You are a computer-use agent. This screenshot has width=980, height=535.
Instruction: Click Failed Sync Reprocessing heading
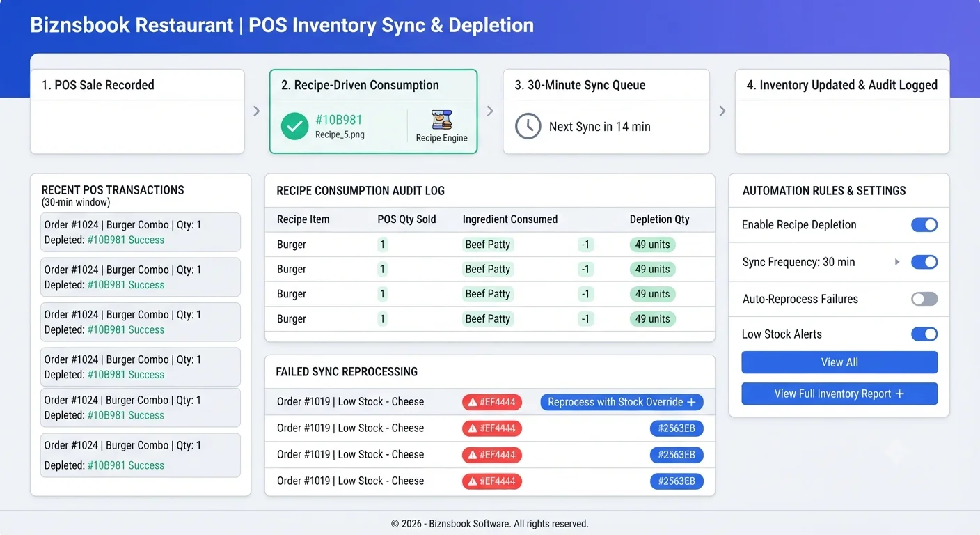tap(347, 372)
